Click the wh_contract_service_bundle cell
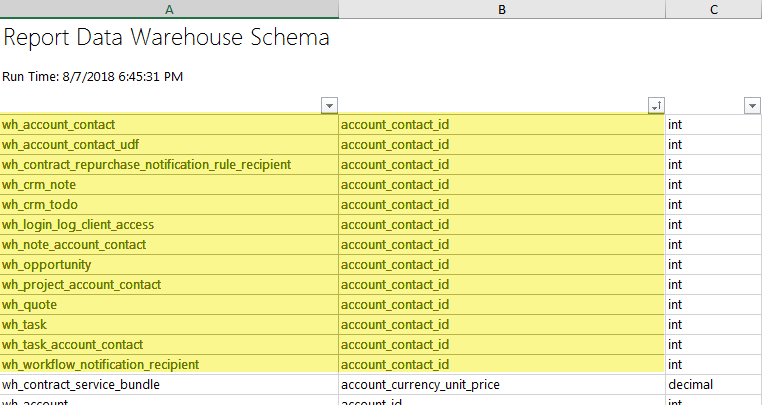 [80, 385]
